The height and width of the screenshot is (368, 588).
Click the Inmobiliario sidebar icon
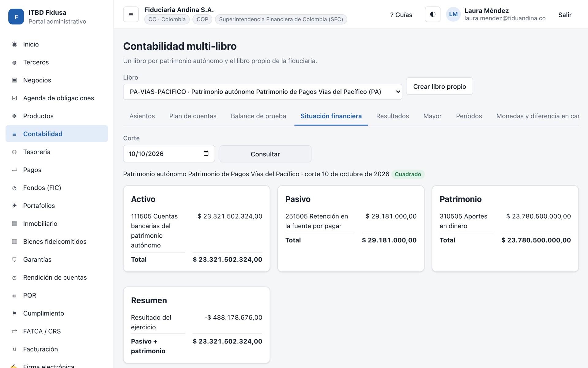pyautogui.click(x=14, y=224)
